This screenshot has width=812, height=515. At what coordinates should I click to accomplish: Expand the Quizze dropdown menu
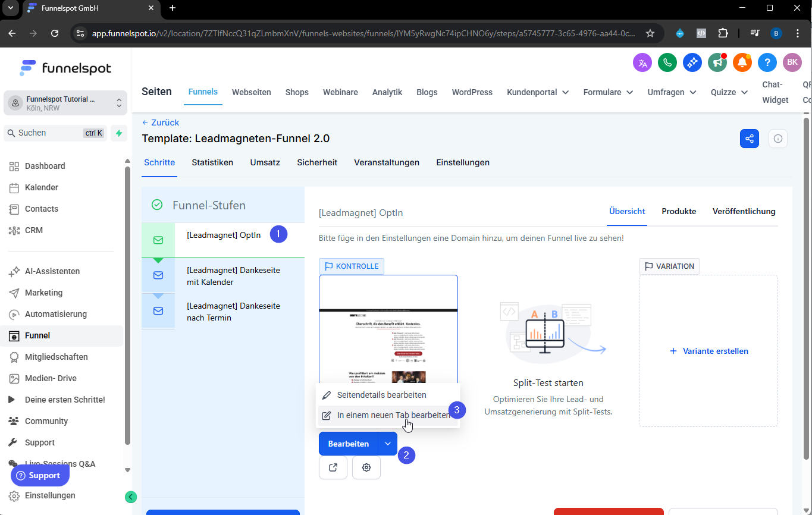coord(729,92)
